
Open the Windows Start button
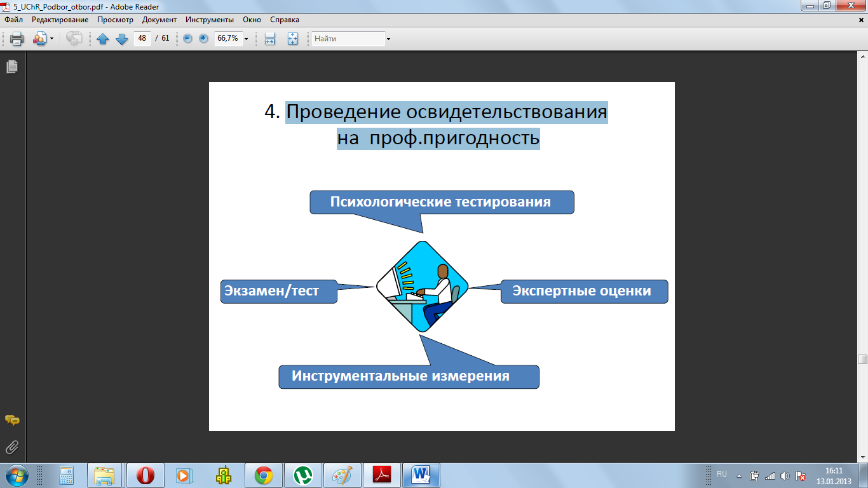pyautogui.click(x=15, y=475)
